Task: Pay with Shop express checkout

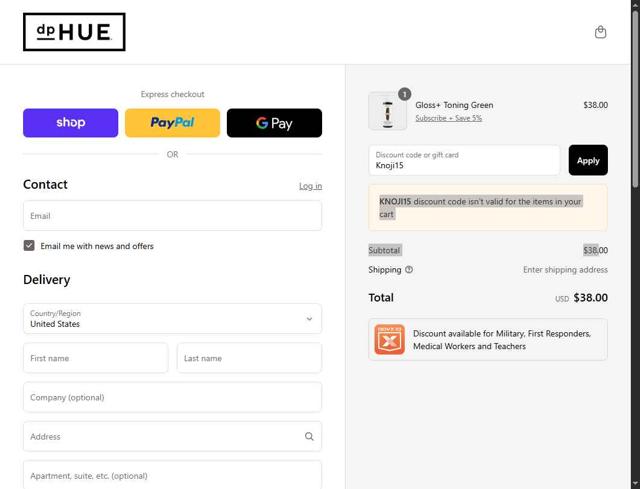Action: point(71,123)
